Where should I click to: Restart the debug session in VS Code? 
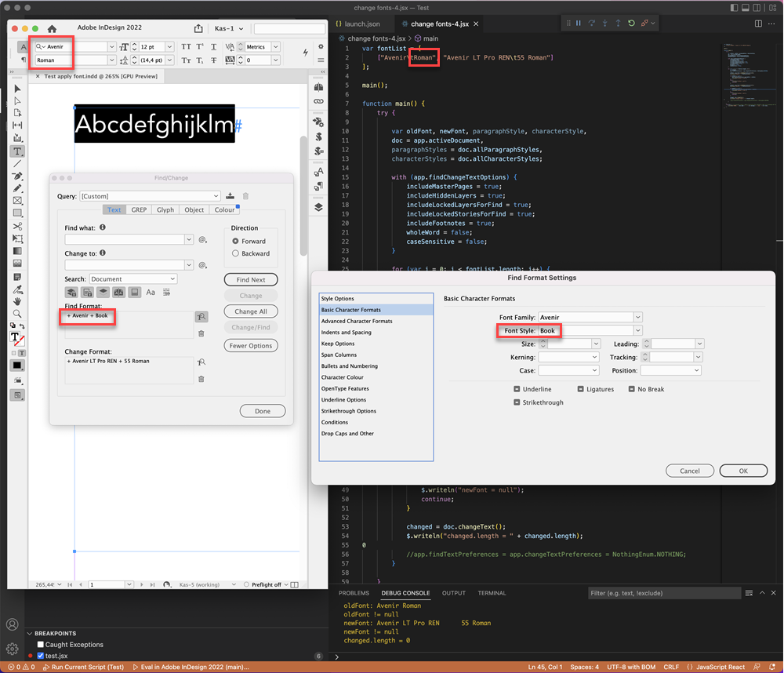[x=631, y=23]
